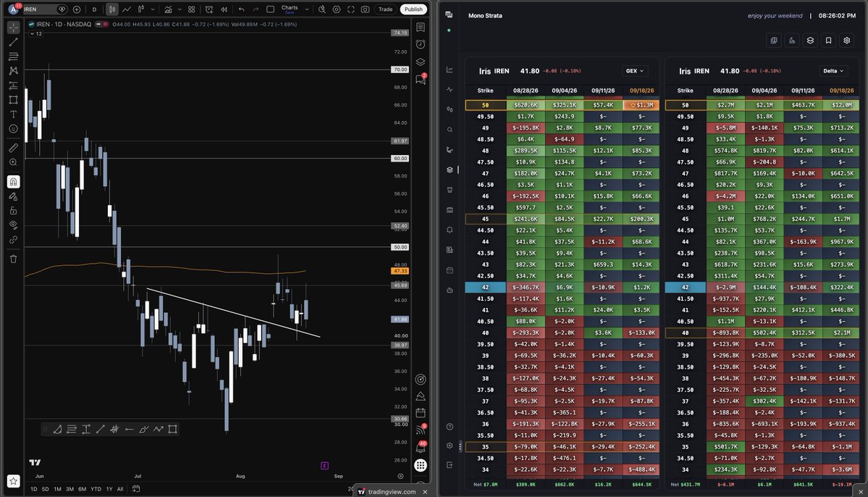The image size is (868, 497).
Task: Switch to line chart style
Action: tap(127, 9)
